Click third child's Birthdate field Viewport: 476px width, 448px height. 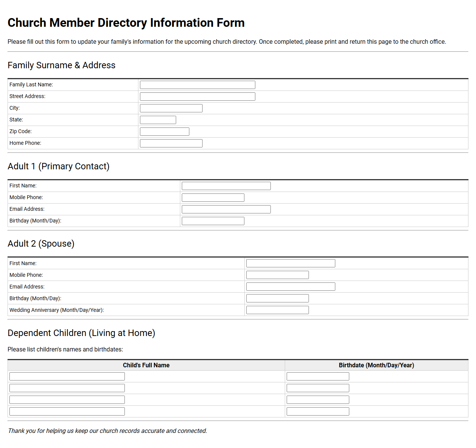(x=318, y=400)
